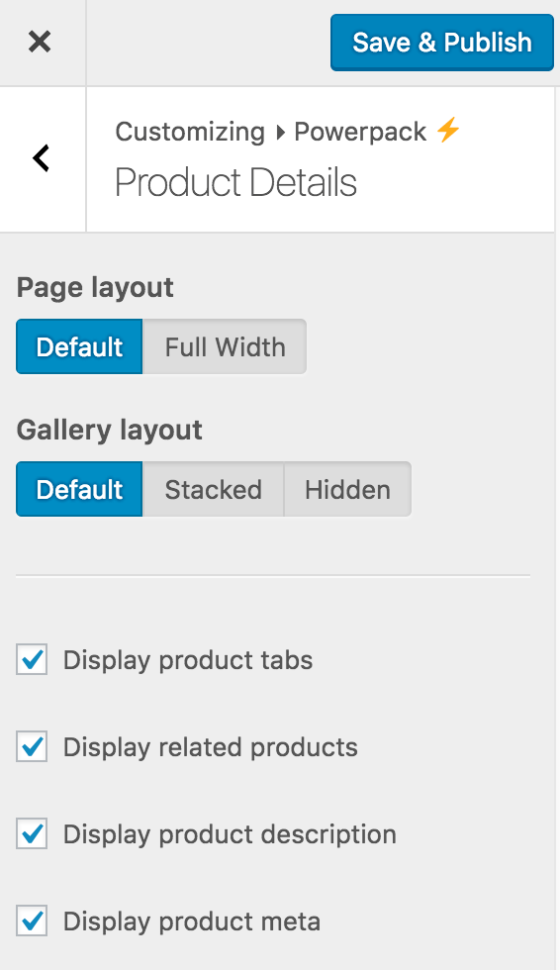Switch Page layout to Full Width
Image resolution: width=560 pixels, height=970 pixels.
(x=225, y=346)
